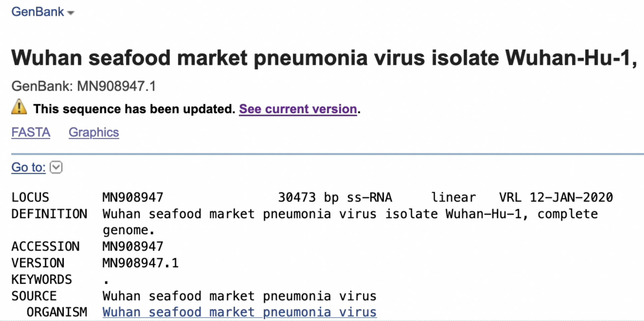The height and width of the screenshot is (321, 644).
Task: Click the small arrow beside GenBank
Action: (x=71, y=13)
